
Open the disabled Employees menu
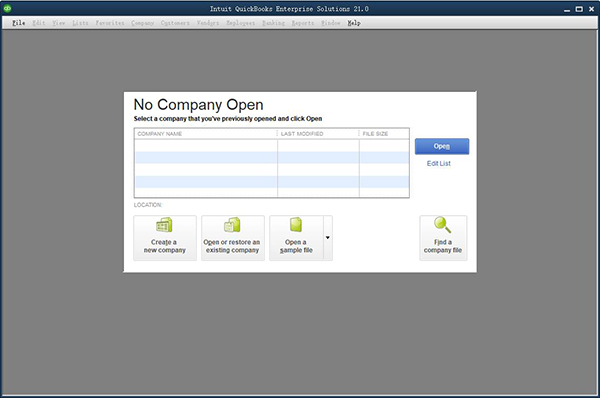tap(240, 23)
